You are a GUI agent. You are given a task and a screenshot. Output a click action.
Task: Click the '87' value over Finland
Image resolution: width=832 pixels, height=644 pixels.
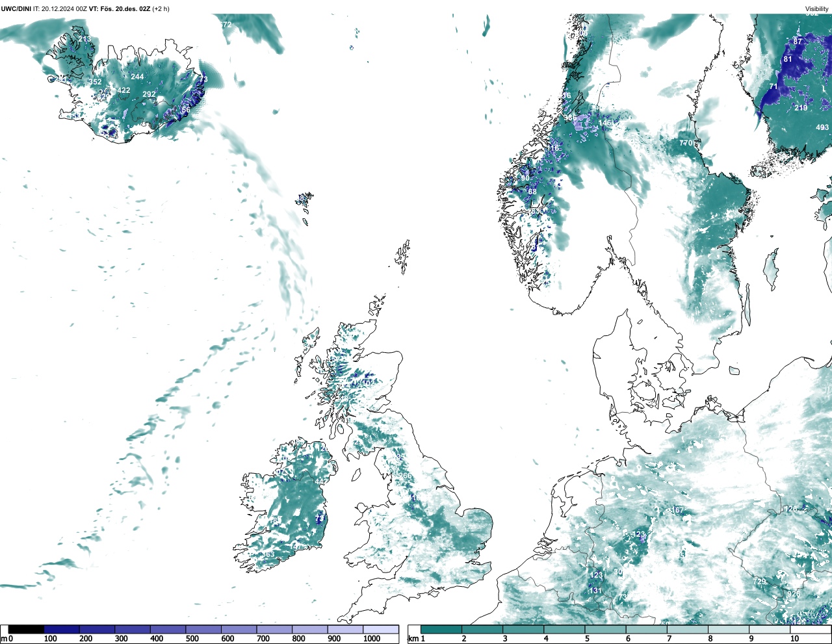(x=798, y=41)
